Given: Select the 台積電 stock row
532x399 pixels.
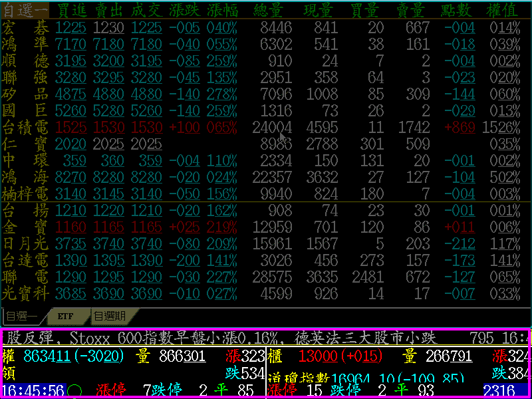Looking at the screenshot, I should pyautogui.click(x=27, y=126).
